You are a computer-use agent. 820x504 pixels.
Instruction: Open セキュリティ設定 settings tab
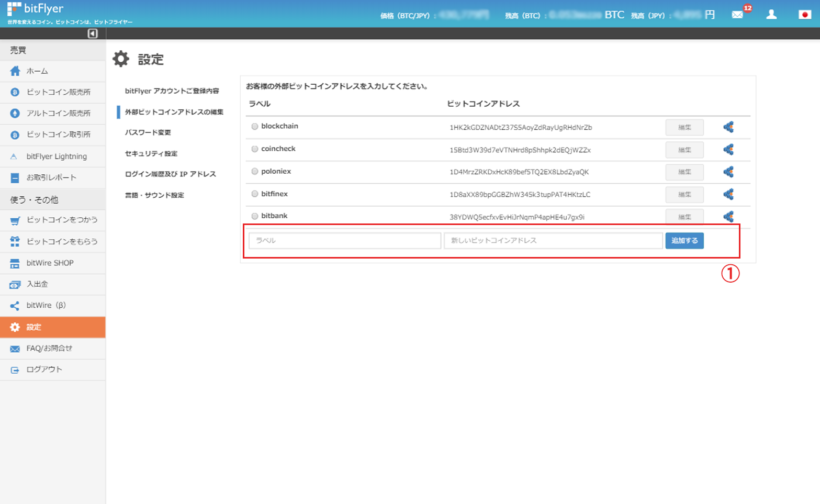pos(151,153)
